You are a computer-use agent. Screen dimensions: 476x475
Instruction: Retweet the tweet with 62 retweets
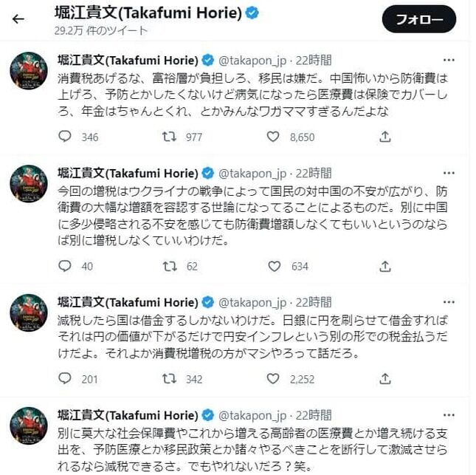click(170, 266)
